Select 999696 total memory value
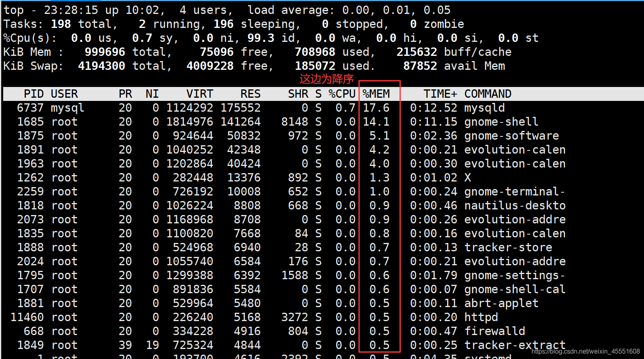 [105, 52]
